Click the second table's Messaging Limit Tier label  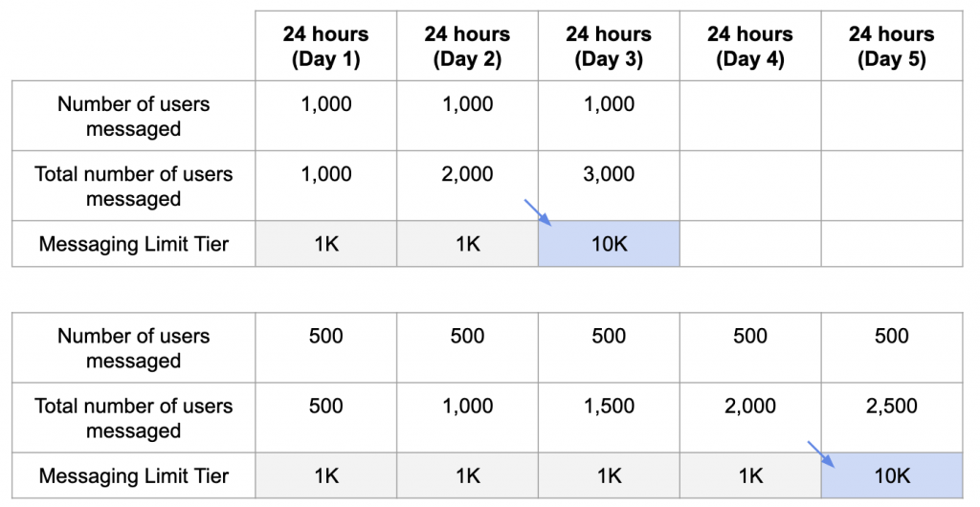(134, 475)
